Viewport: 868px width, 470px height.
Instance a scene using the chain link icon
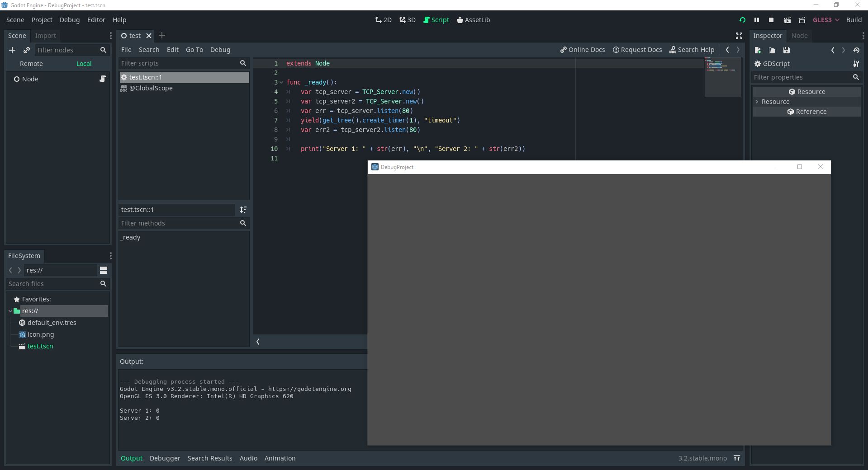(27, 50)
